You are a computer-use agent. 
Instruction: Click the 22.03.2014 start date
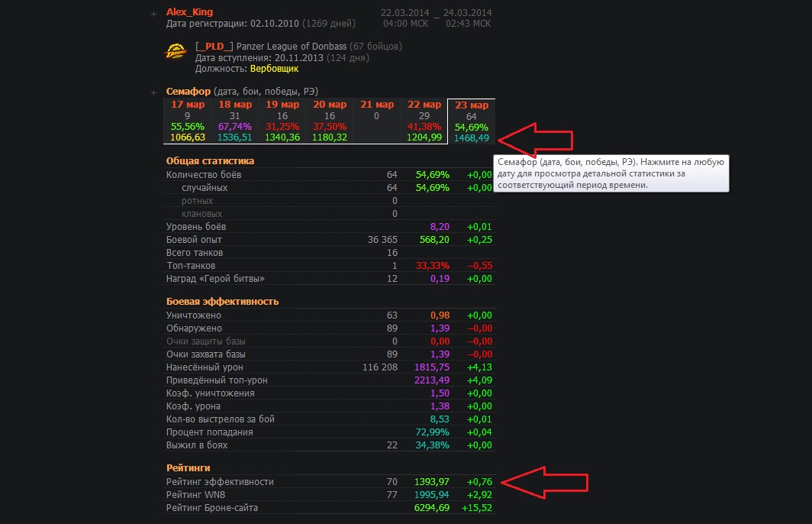(x=405, y=12)
